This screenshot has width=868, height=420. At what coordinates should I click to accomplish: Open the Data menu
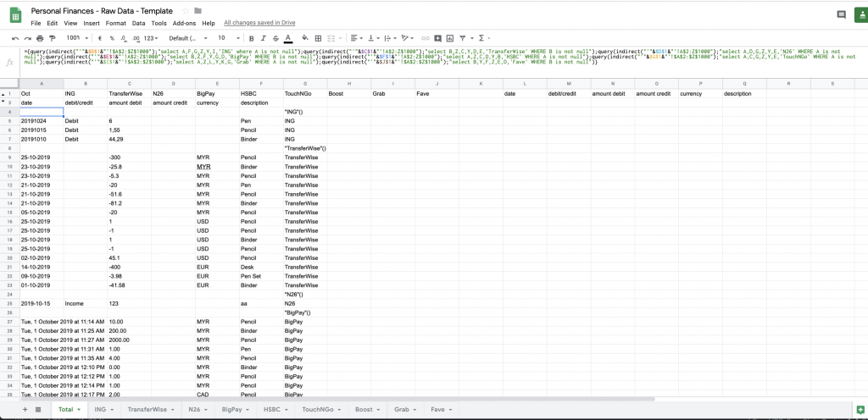[138, 23]
